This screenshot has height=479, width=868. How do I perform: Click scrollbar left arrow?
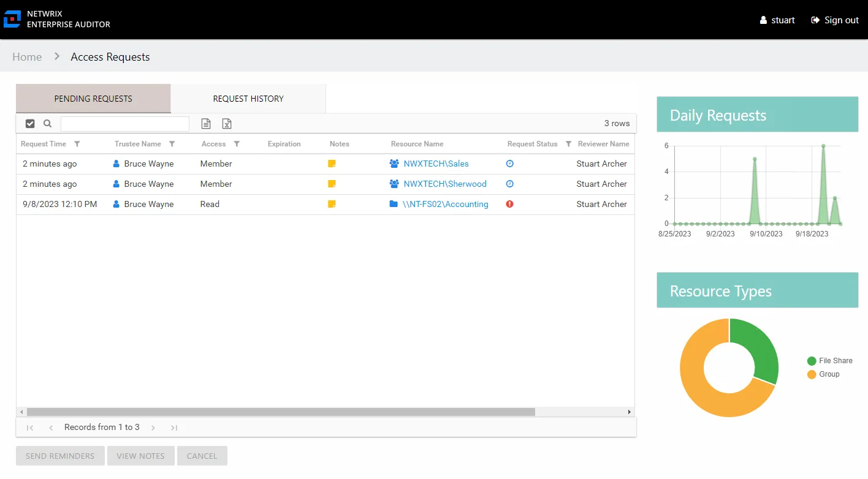(21, 412)
